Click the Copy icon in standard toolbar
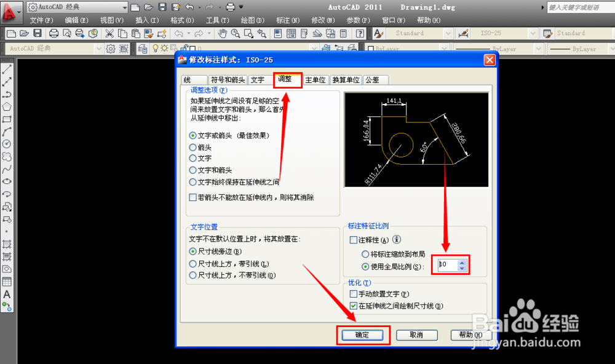The image size is (615, 364). 122,34
